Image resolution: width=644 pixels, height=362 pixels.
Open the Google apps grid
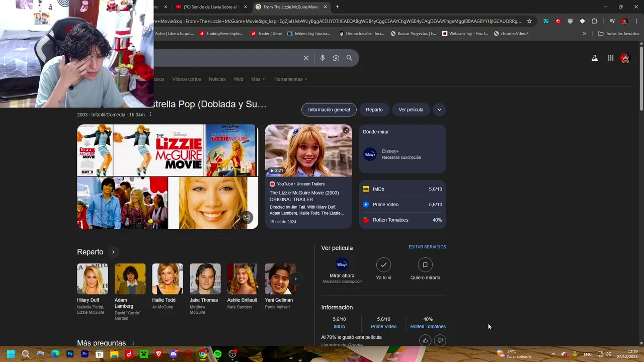click(610, 58)
